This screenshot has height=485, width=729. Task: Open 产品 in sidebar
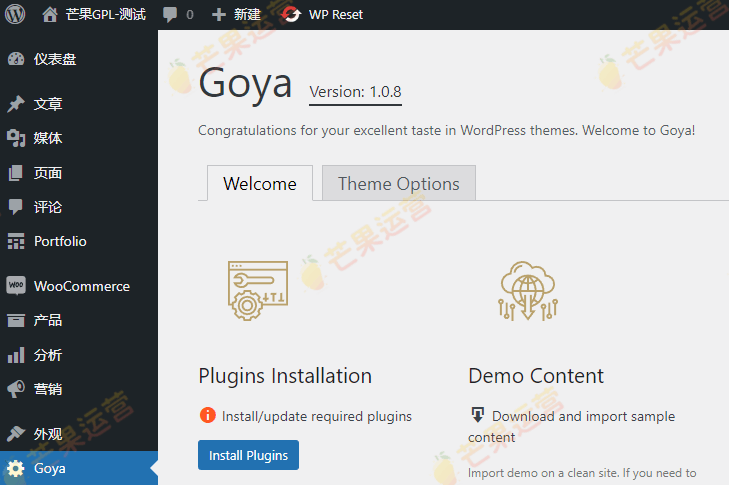click(x=48, y=320)
